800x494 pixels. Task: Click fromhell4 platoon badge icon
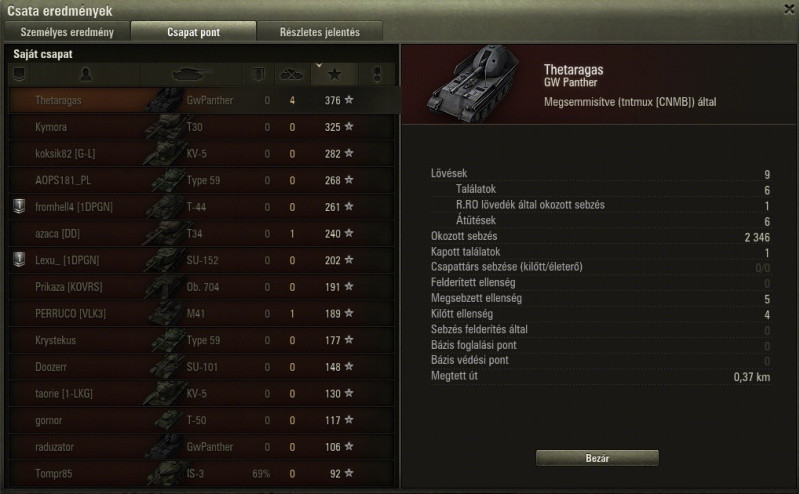pyautogui.click(x=19, y=206)
